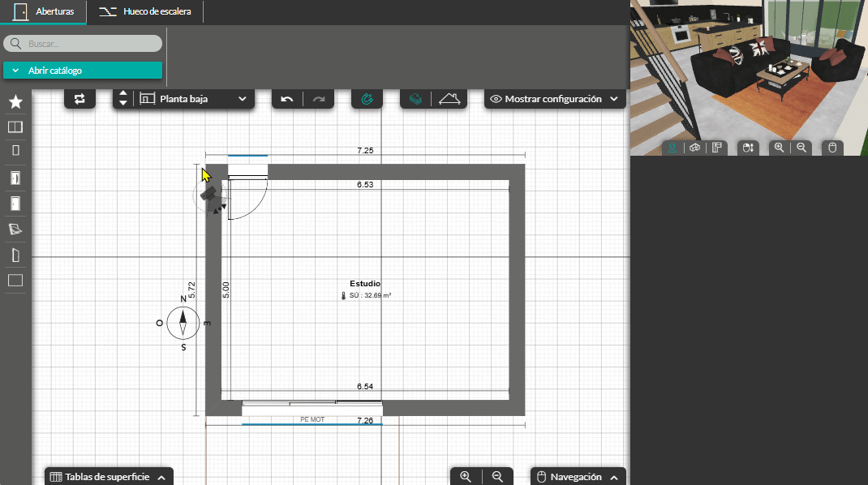The image size is (868, 485).
Task: Click the 5.72 vertical dimension label
Action: 191,290
